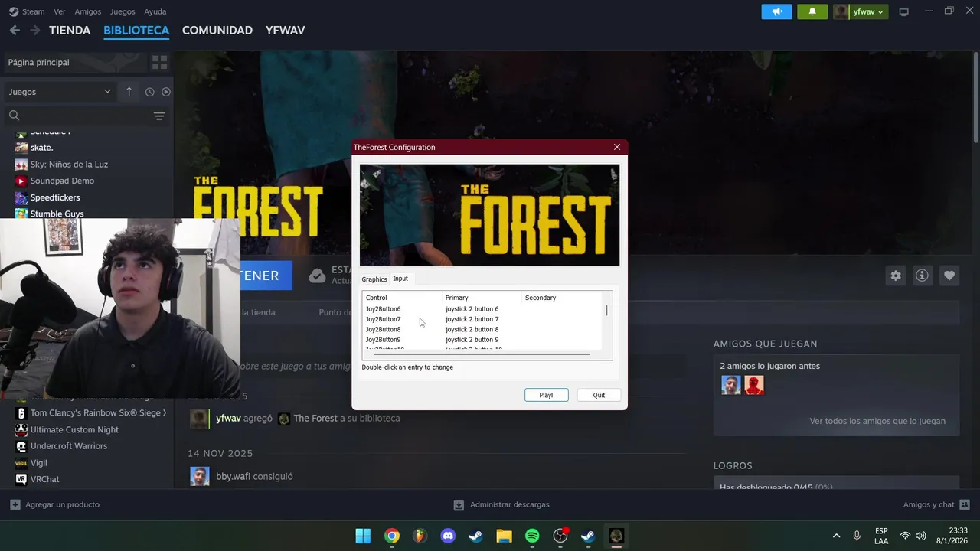
Task: Open the Steam menu
Action: (x=27, y=11)
